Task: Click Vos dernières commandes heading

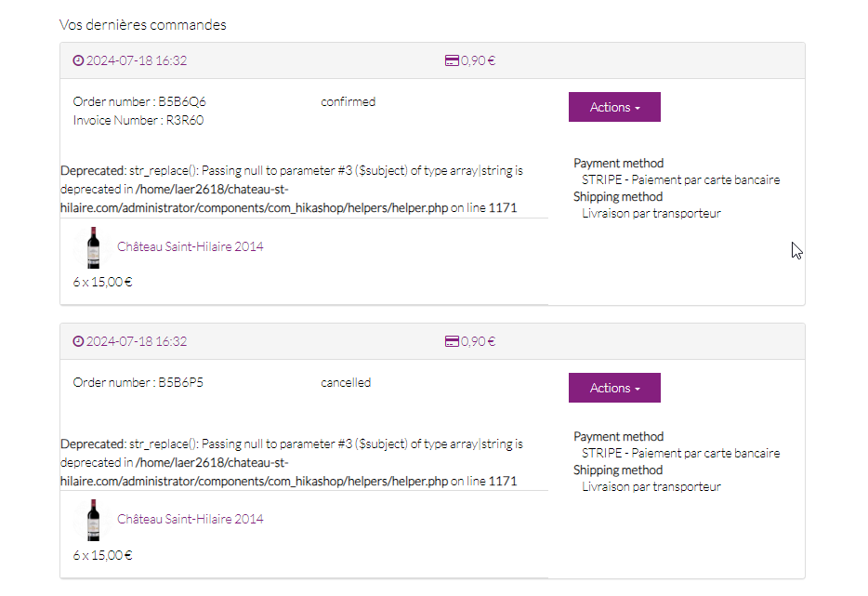Action: click(143, 25)
